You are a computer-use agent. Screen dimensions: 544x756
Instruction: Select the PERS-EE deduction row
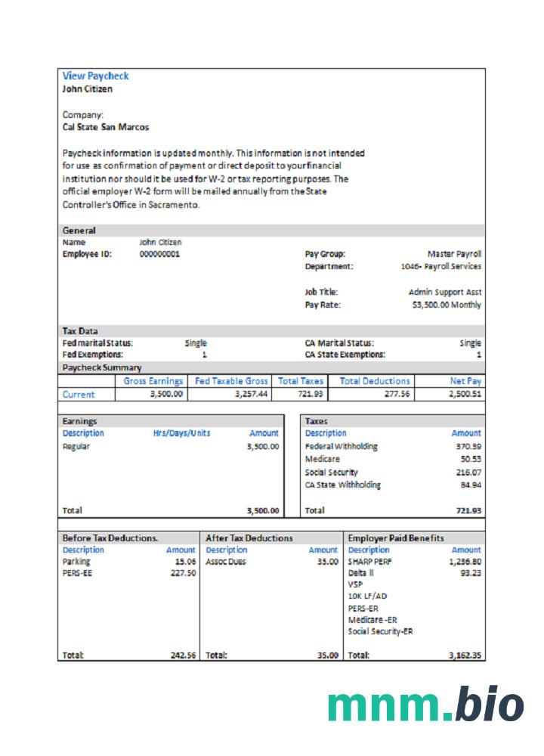77,573
